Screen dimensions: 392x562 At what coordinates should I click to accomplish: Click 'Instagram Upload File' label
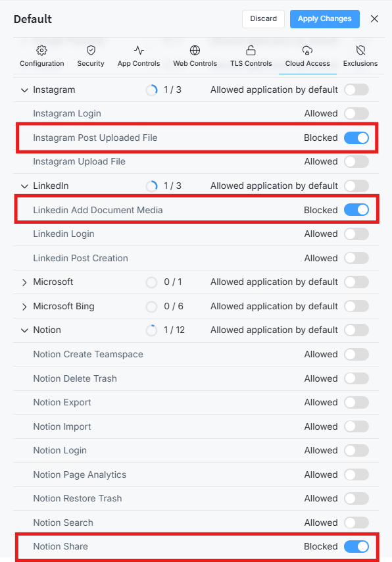pyautogui.click(x=79, y=162)
